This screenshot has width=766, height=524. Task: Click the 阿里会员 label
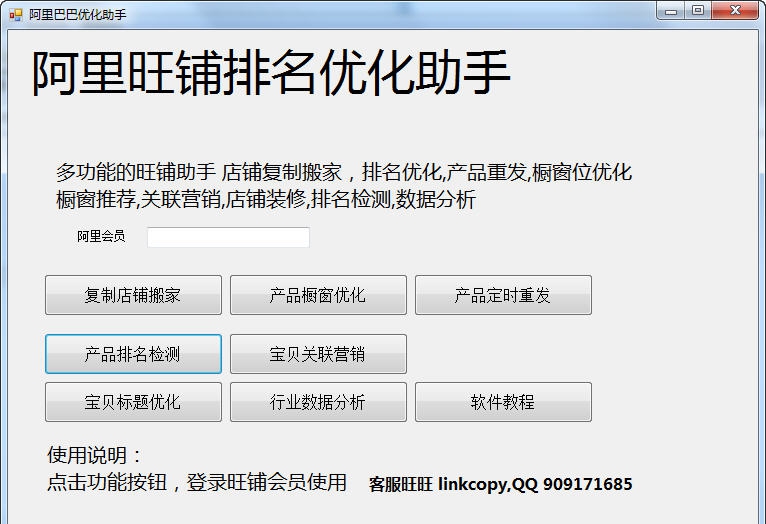click(x=101, y=236)
